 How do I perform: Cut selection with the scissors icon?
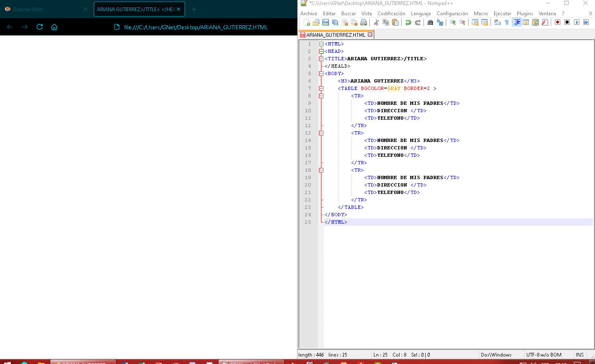[x=376, y=22]
